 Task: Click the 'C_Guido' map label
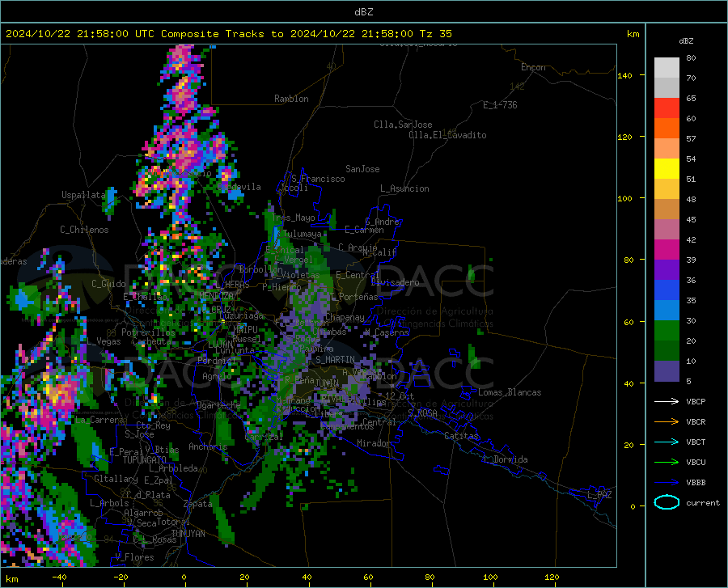[108, 284]
